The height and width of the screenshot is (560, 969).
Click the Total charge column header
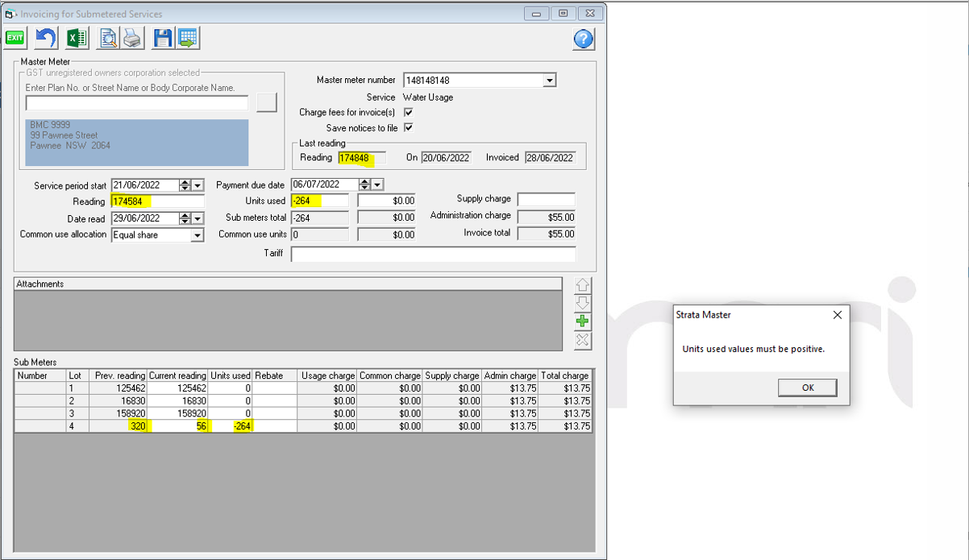point(564,375)
